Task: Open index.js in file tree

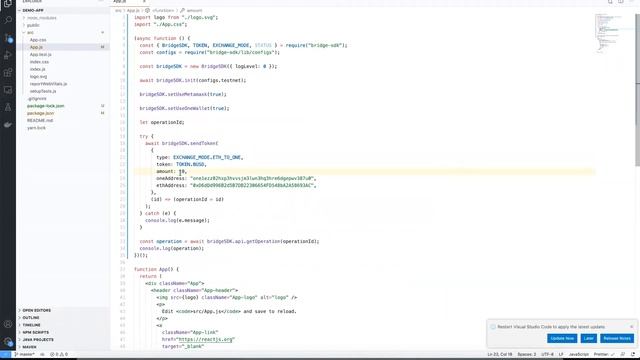Action: point(38,69)
